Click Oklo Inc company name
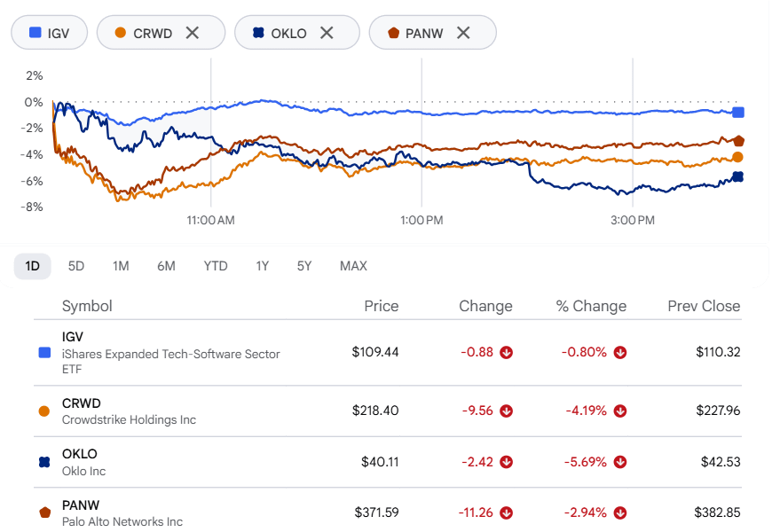The image size is (772, 532). (x=83, y=472)
